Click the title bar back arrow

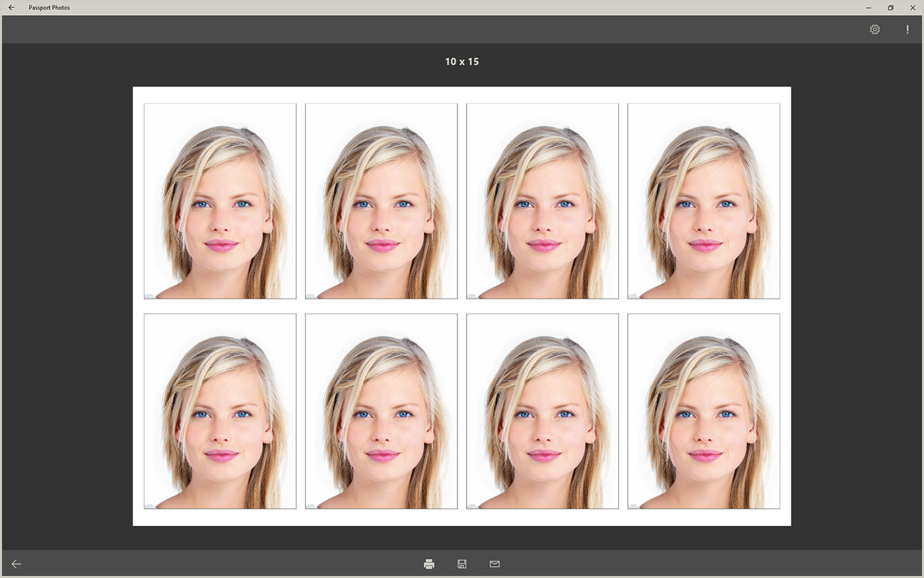tap(11, 8)
